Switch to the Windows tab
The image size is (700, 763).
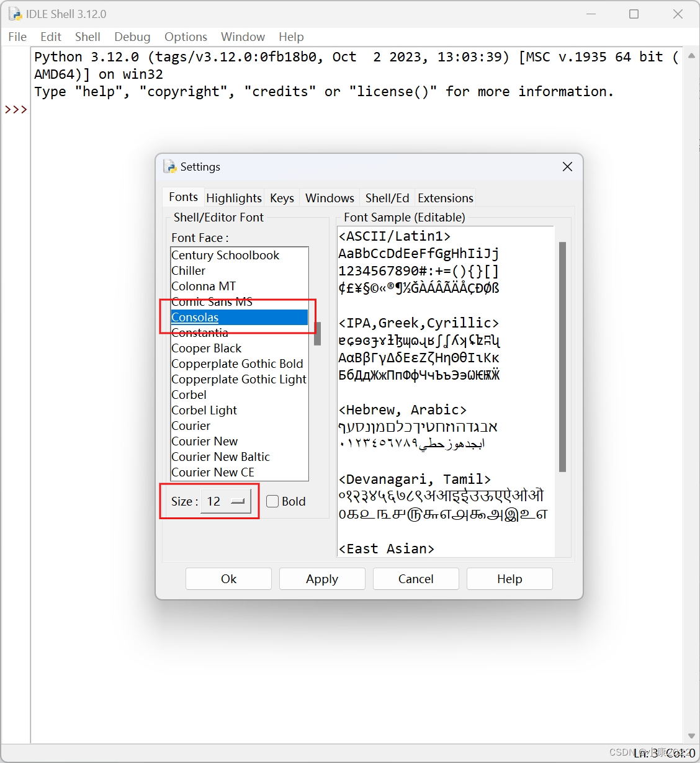[x=330, y=198]
